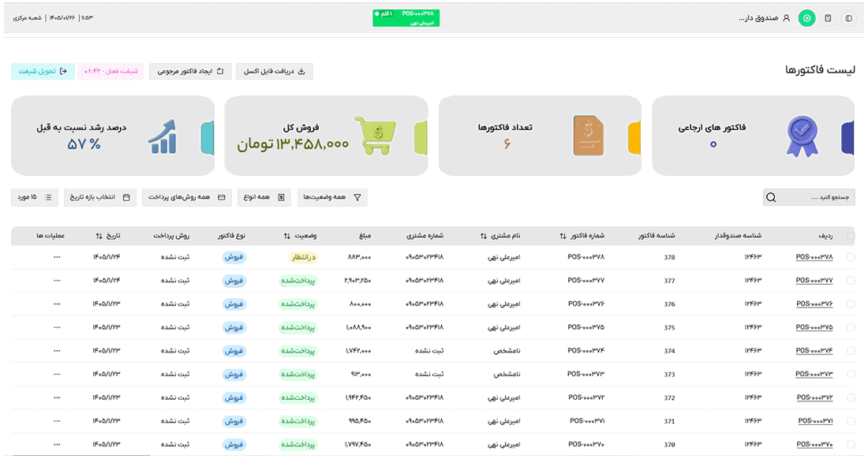Sort by invoice number column arrows (شماره فاکتور)
The width and height of the screenshot is (868, 459).
click(563, 236)
